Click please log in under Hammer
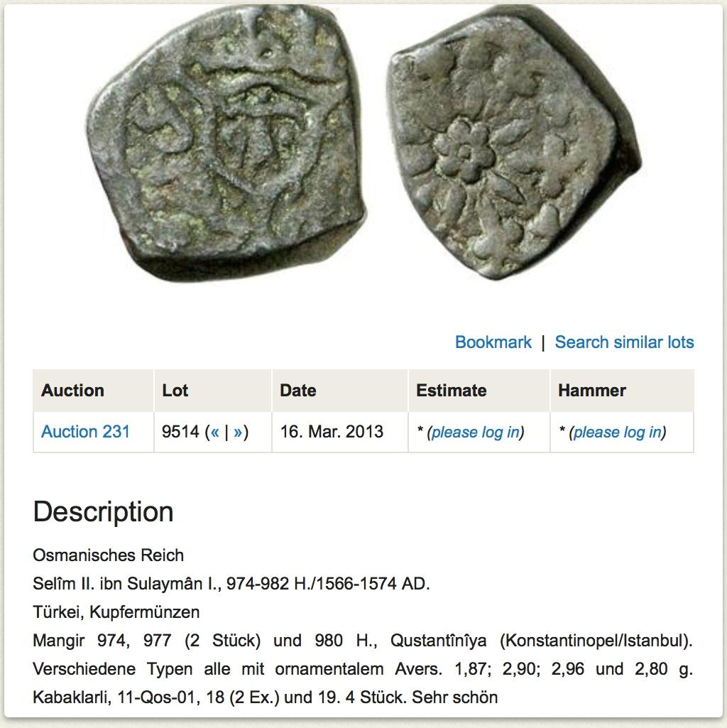 pyautogui.click(x=618, y=433)
